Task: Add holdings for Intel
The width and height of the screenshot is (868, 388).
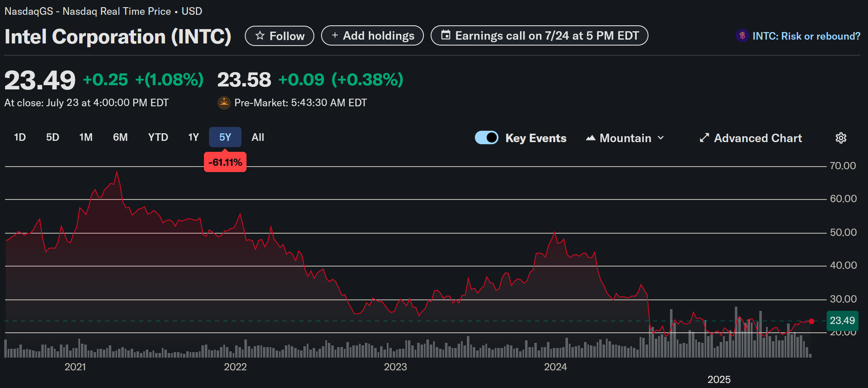Action: point(372,36)
